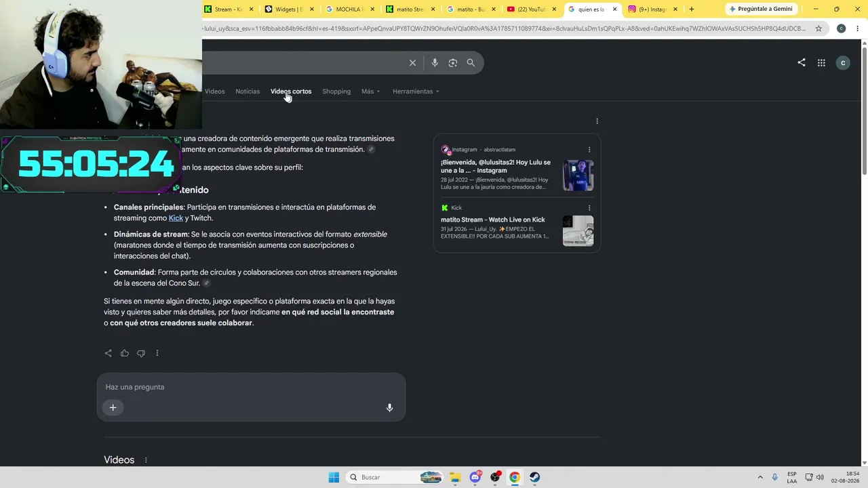Click the Windows taskbar Buscar search box

[x=395, y=477]
